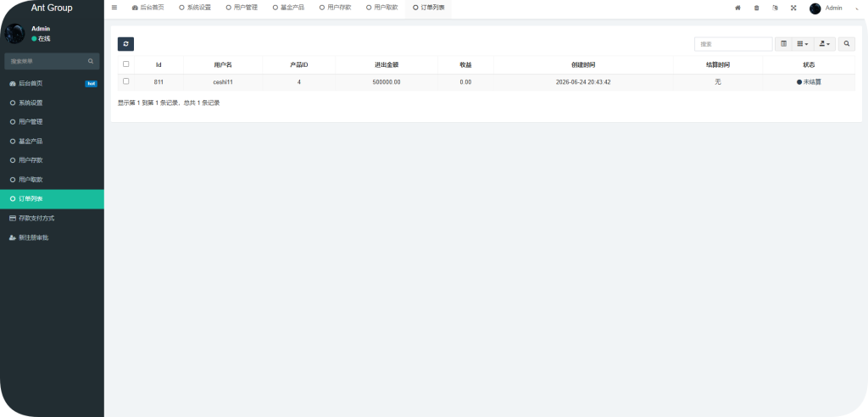
Task: Click the 创建时间 column header
Action: click(583, 64)
